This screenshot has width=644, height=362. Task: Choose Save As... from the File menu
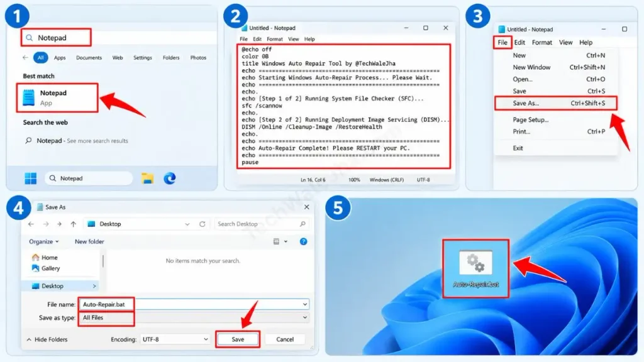click(x=556, y=103)
